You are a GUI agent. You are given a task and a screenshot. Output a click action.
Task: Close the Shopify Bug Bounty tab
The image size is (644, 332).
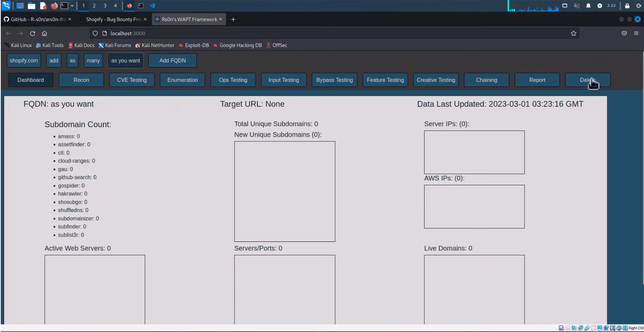tap(145, 19)
